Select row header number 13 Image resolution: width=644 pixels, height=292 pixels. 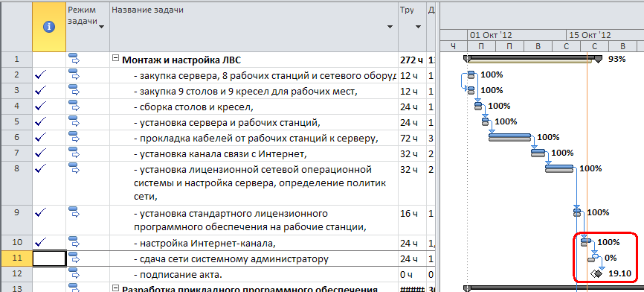[x=16, y=288]
